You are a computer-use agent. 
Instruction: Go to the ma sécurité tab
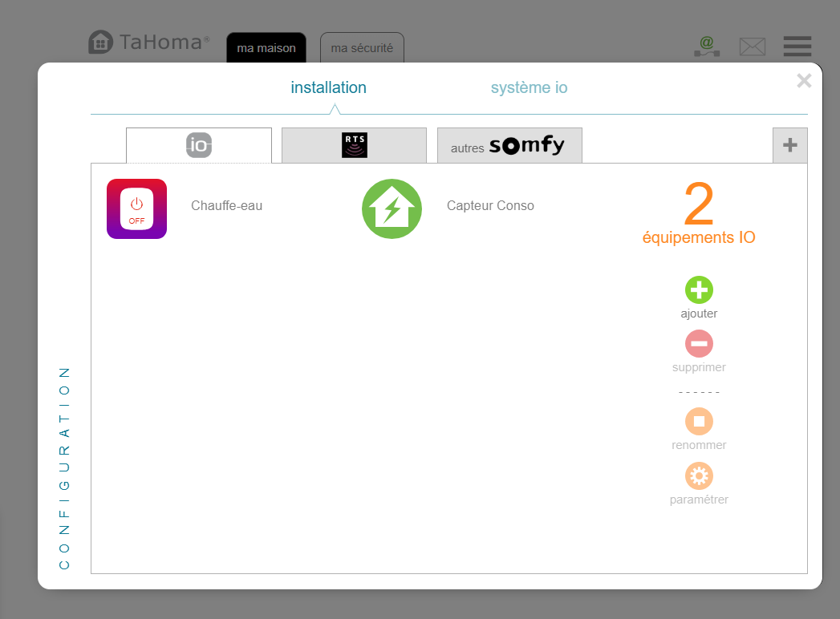[362, 48]
